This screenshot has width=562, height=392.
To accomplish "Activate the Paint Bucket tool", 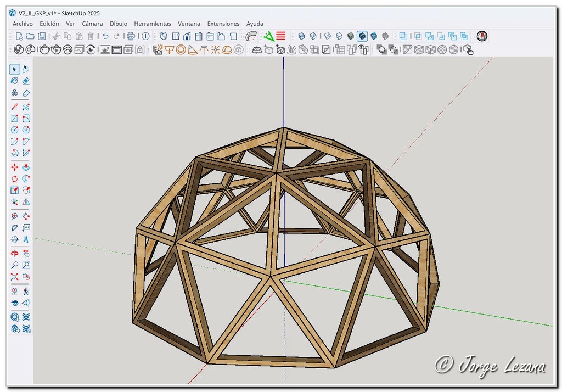I will (x=15, y=81).
